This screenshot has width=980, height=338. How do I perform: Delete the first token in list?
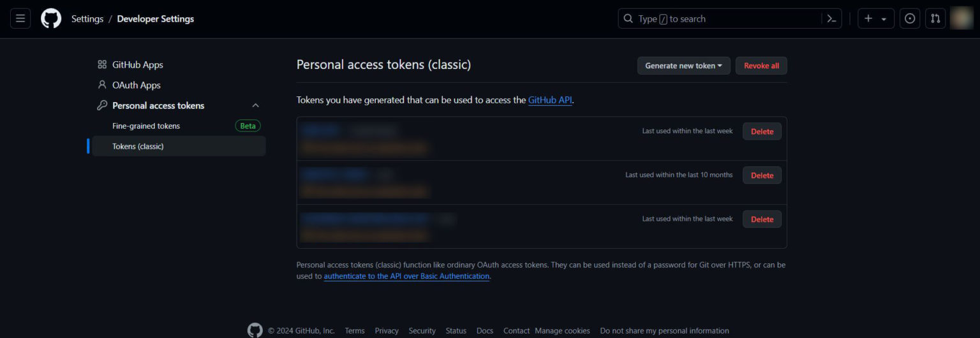(x=762, y=131)
